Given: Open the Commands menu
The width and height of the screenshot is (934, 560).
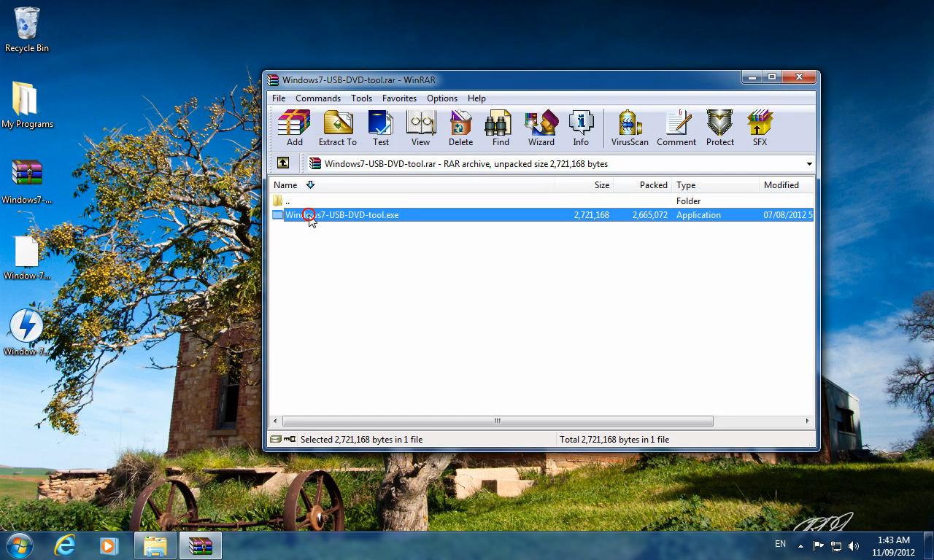Looking at the screenshot, I should pyautogui.click(x=318, y=98).
